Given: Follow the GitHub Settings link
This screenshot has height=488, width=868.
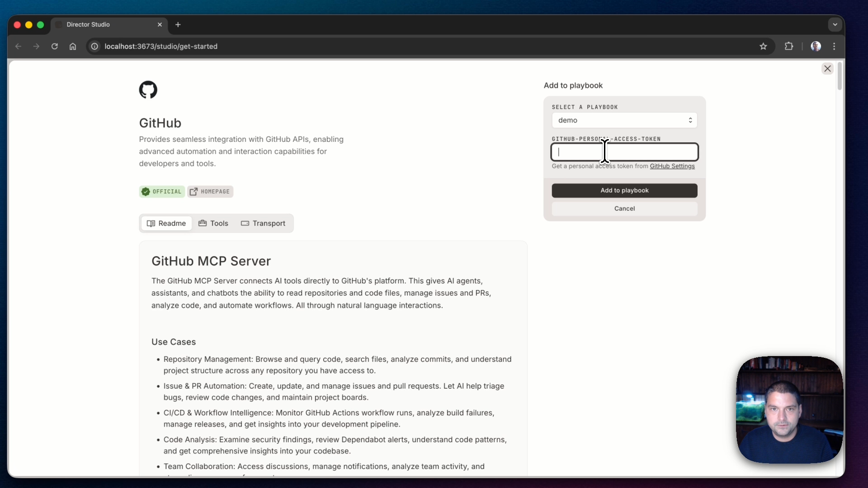Looking at the screenshot, I should pyautogui.click(x=672, y=166).
